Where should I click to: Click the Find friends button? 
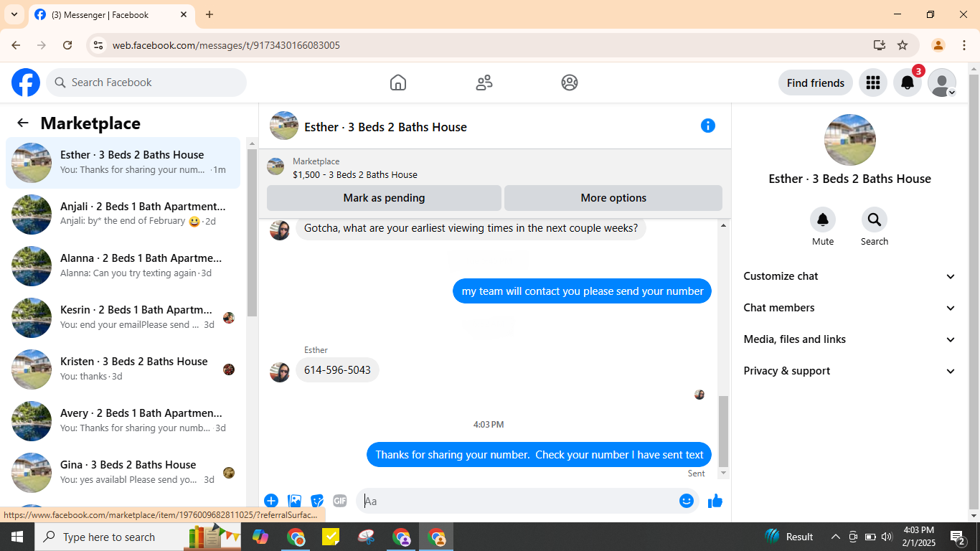pyautogui.click(x=816, y=83)
